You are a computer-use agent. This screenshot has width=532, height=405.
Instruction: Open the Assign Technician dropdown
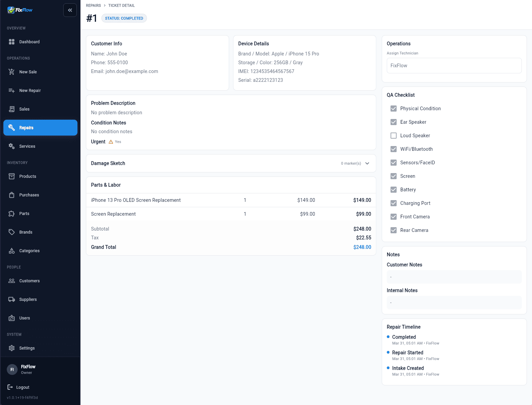pos(454,66)
